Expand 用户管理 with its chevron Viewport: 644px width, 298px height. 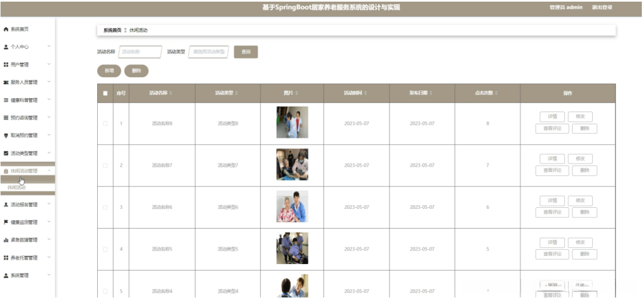(49, 64)
